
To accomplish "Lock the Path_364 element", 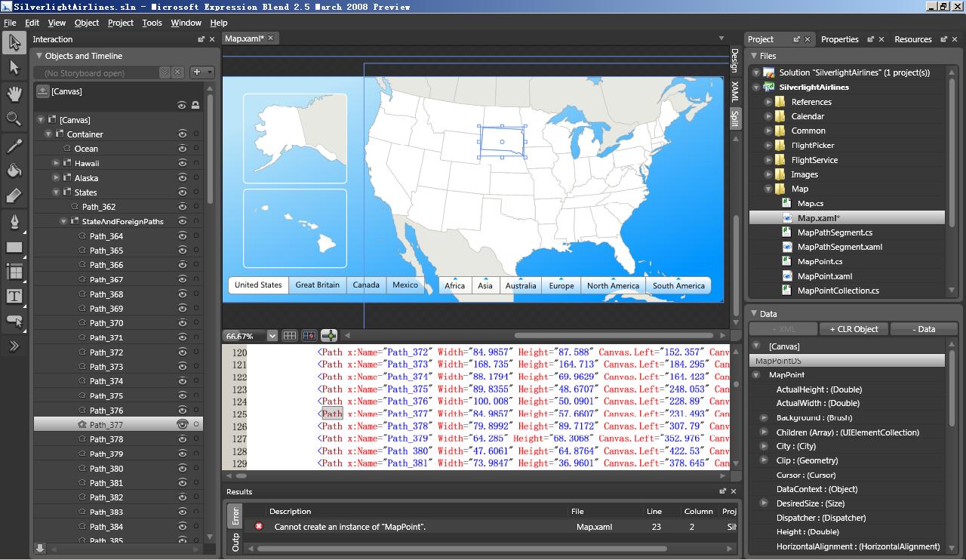I will pos(196,236).
